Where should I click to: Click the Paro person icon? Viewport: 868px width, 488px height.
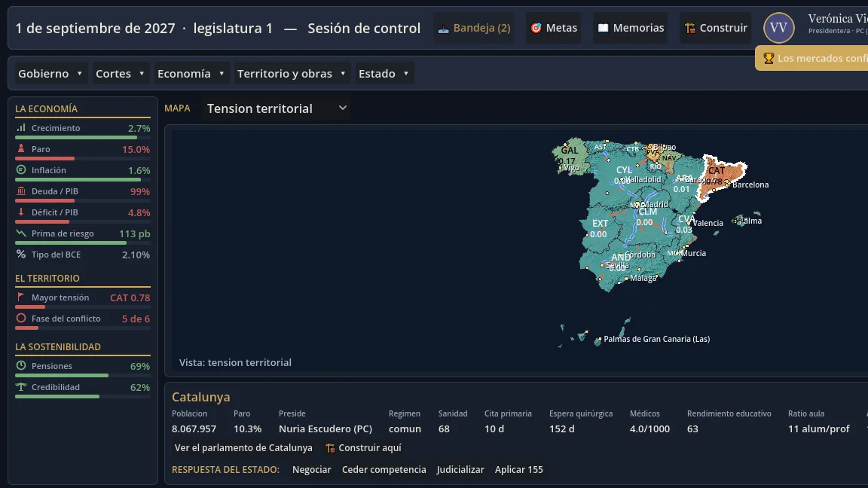point(21,149)
